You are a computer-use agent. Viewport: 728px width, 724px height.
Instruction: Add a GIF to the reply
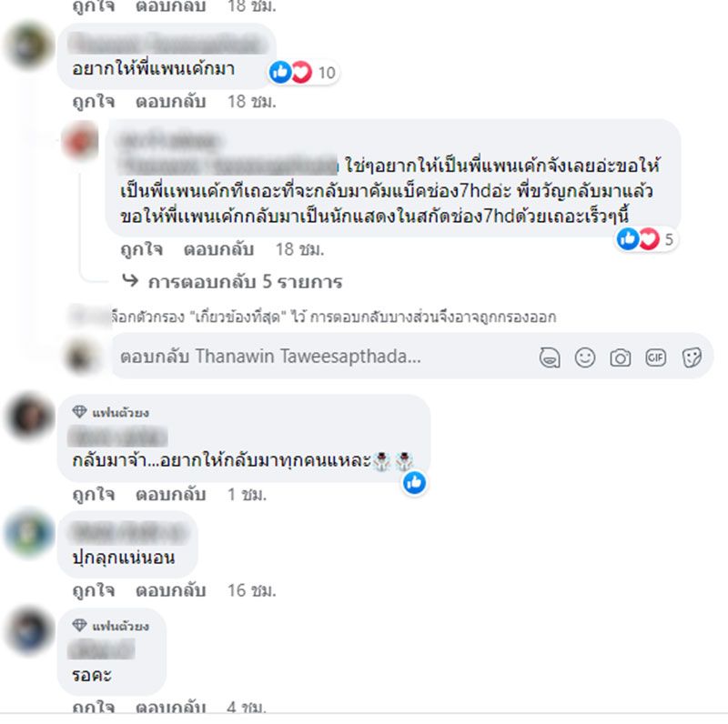tap(655, 357)
